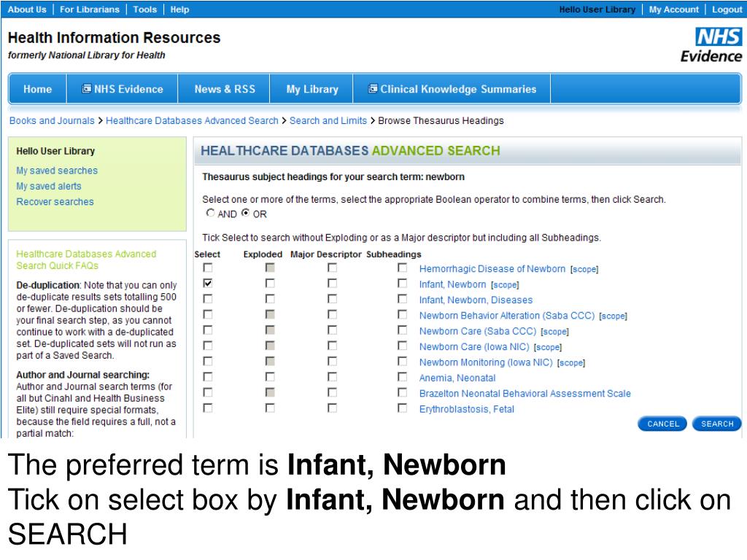Viewport: 747px width, 560px height.
Task: Click the SEARCH button
Action: coord(717,424)
